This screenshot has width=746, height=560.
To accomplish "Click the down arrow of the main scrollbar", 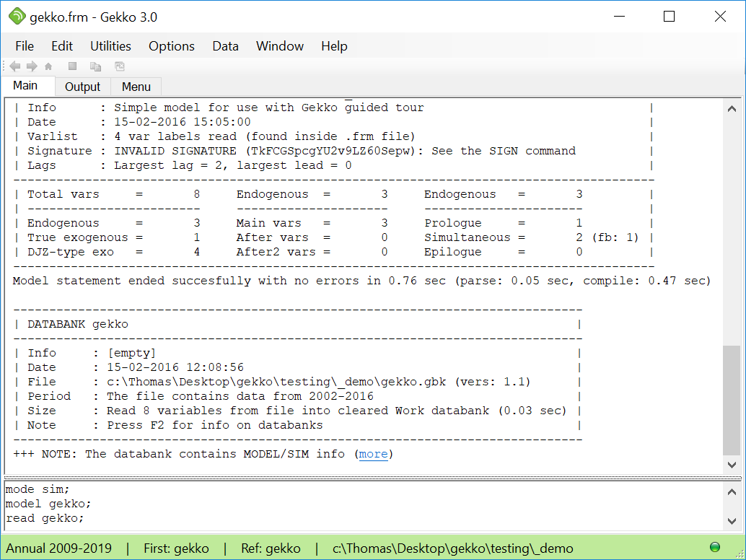I will click(x=733, y=465).
